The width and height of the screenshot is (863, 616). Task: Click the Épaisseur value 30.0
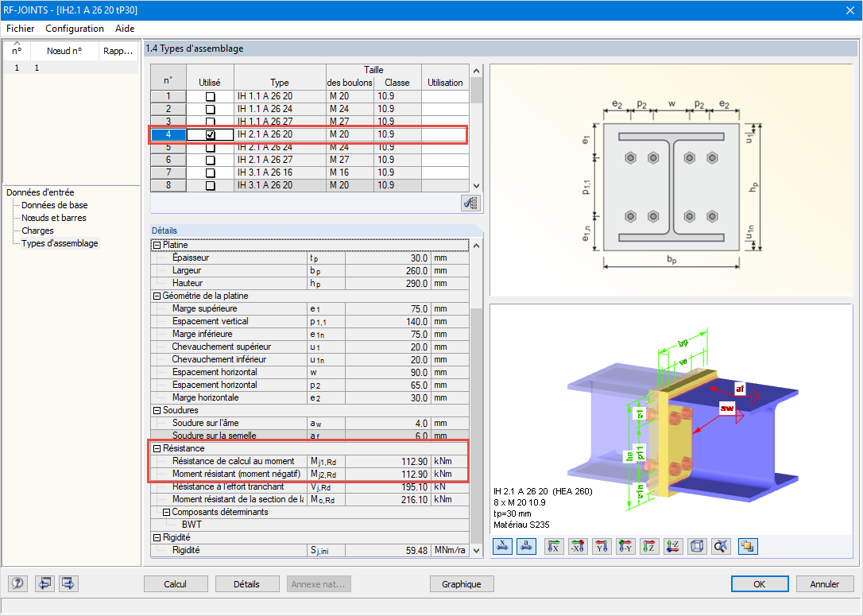click(x=388, y=258)
